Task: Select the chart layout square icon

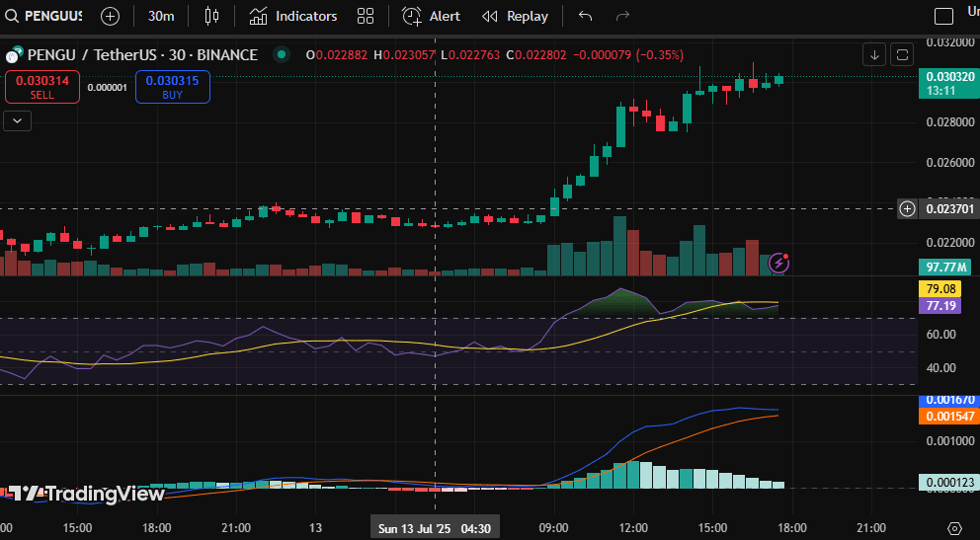Action: click(943, 16)
